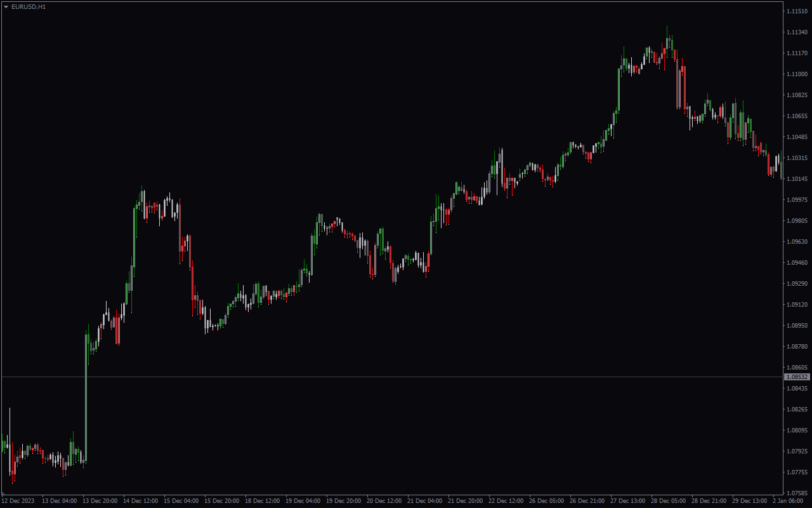
Task: Click the 12 Dec 2023 date label
Action: [x=18, y=501]
